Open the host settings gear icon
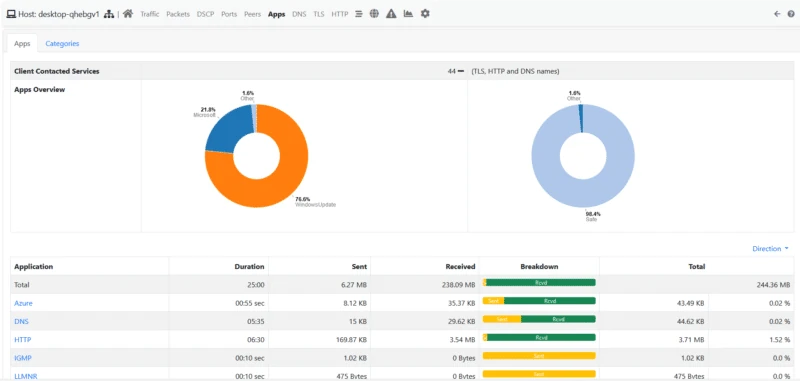The height and width of the screenshot is (381, 800). pyautogui.click(x=425, y=14)
